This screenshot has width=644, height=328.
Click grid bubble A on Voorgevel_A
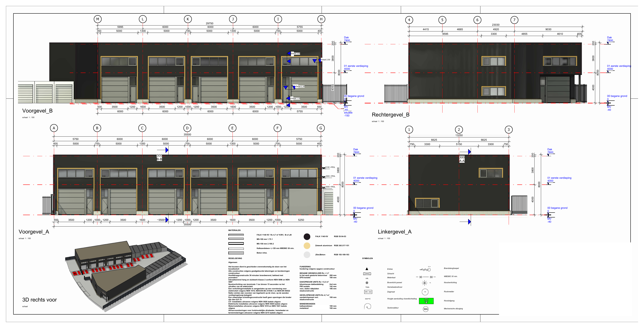[x=54, y=128]
